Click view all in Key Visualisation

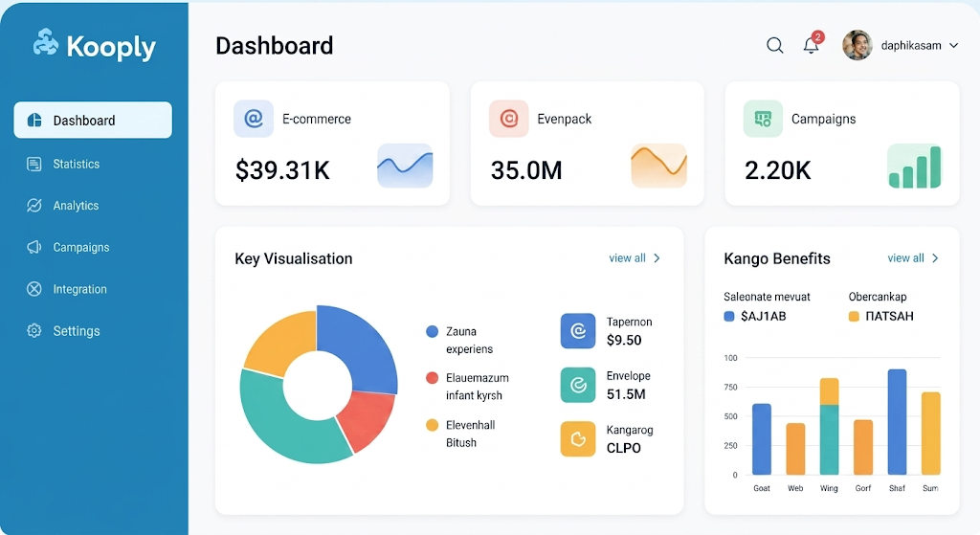click(627, 258)
